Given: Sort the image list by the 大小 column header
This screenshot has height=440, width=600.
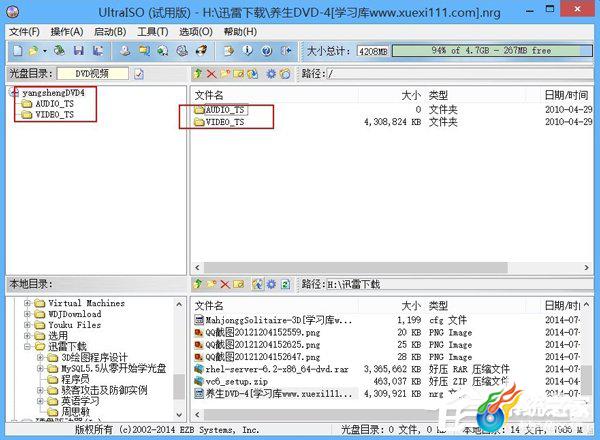Looking at the screenshot, I should pyautogui.click(x=411, y=95).
